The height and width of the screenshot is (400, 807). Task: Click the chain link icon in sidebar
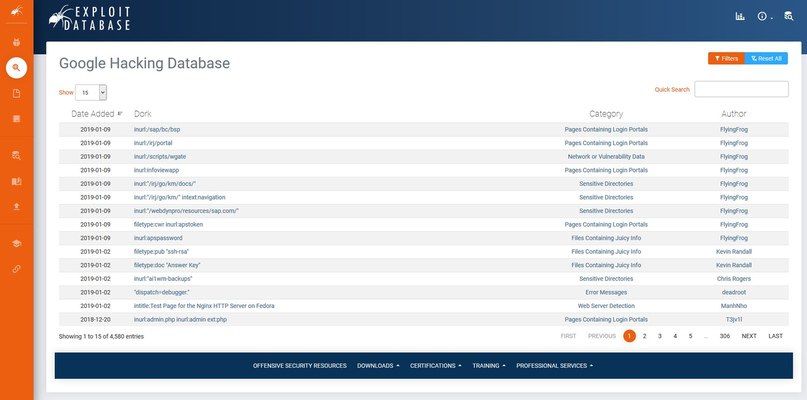16,269
